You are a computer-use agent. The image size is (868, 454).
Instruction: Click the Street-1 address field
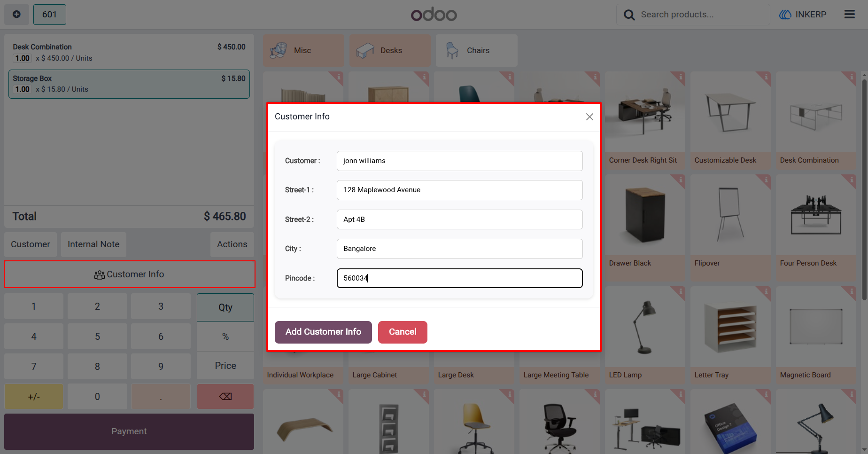[x=460, y=190]
